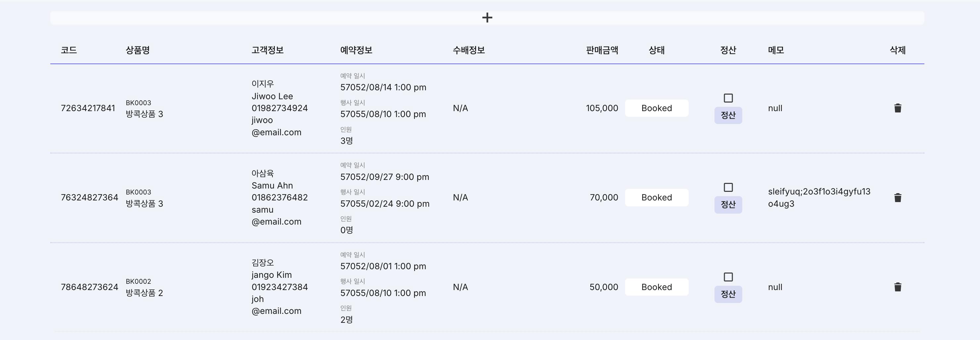
Task: Delete booking 72634217841 with trash icon
Action: 898,108
